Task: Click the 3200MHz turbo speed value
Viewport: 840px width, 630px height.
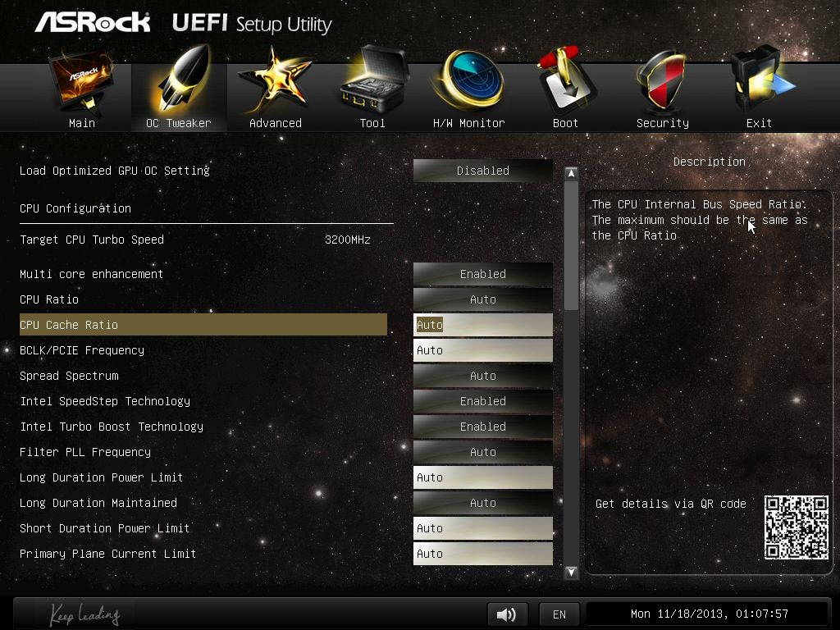Action: click(x=347, y=240)
